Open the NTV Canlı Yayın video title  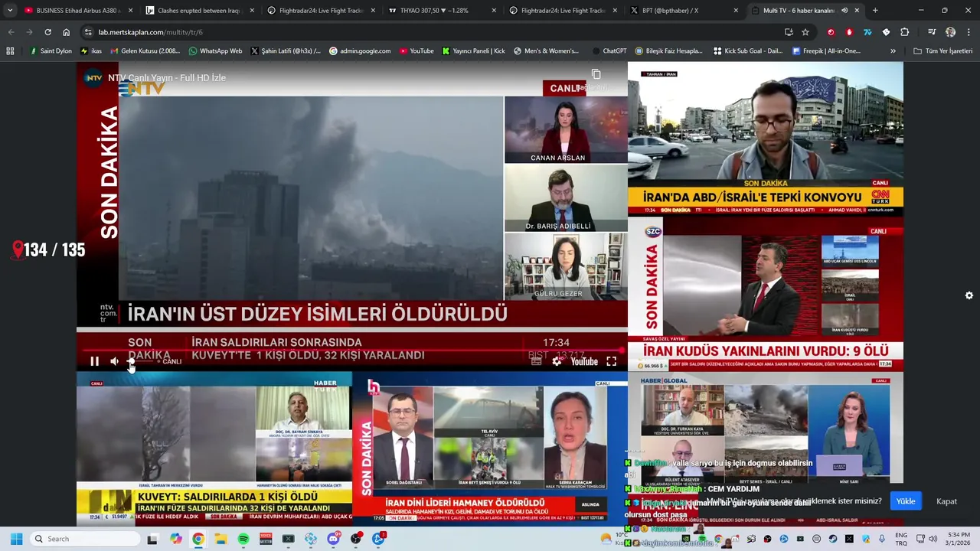(x=167, y=77)
